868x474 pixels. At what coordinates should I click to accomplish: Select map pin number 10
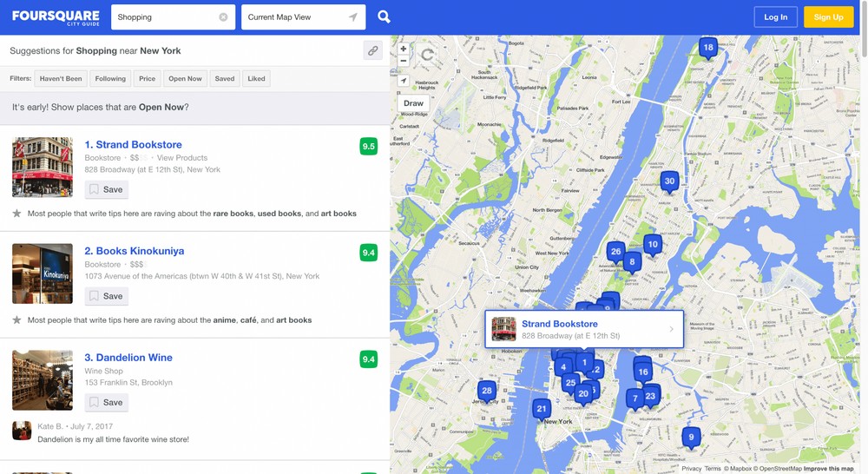pyautogui.click(x=653, y=246)
